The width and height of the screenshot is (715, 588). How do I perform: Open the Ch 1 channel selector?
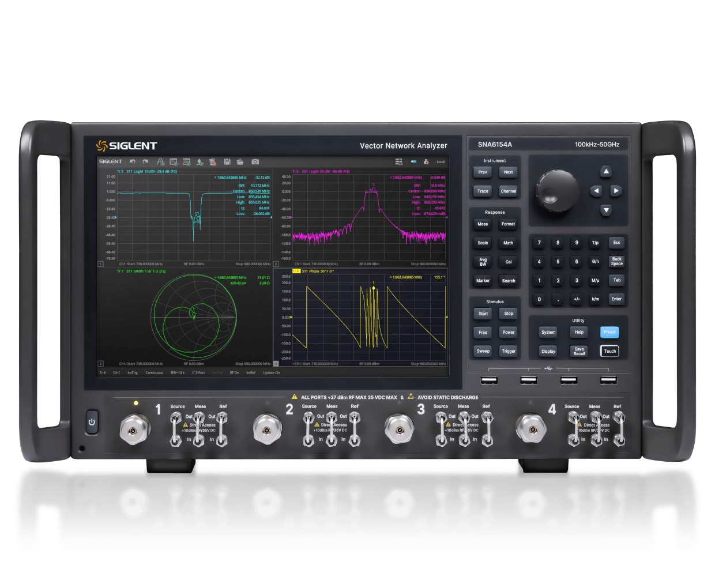click(116, 372)
